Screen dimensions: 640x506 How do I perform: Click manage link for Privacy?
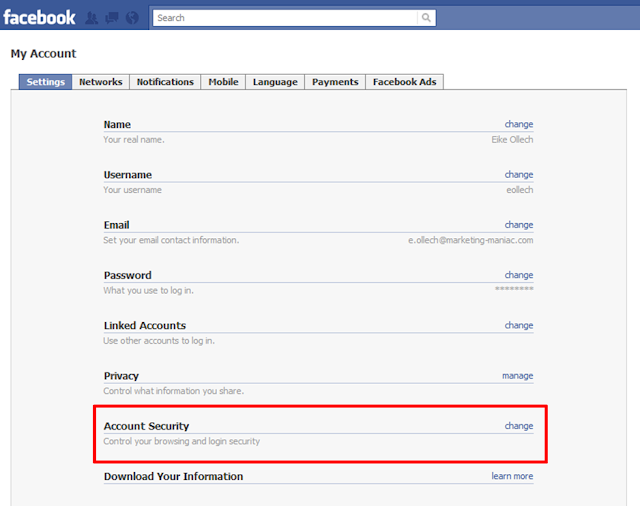pos(518,375)
